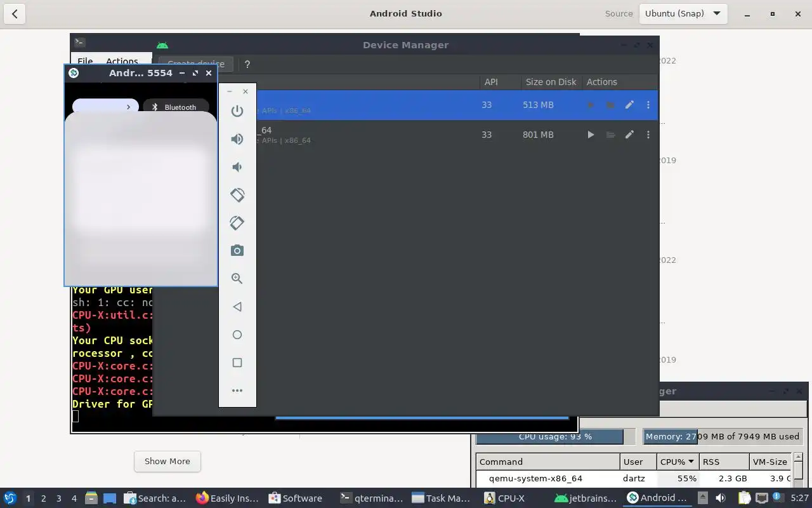Image resolution: width=812 pixels, height=508 pixels.
Task: Open Source dropdown Ubuntu (Snap)
Action: [682, 13]
